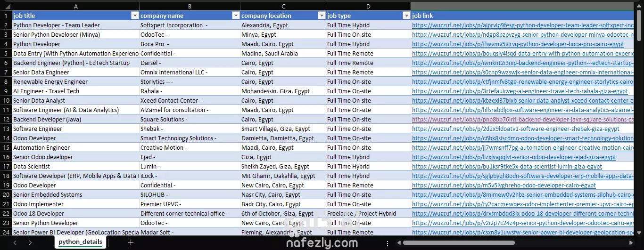Add a new sheet with the plus icon
The width and height of the screenshot is (644, 250).
click(131, 242)
